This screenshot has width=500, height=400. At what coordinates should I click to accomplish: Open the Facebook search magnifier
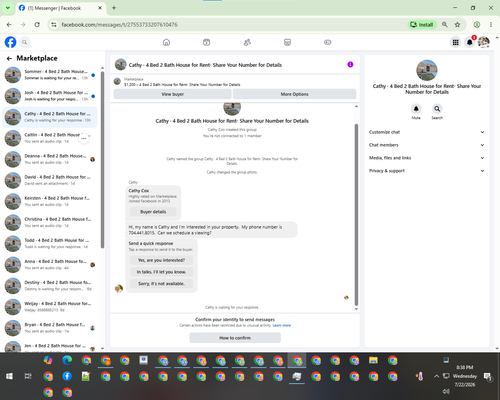click(25, 42)
